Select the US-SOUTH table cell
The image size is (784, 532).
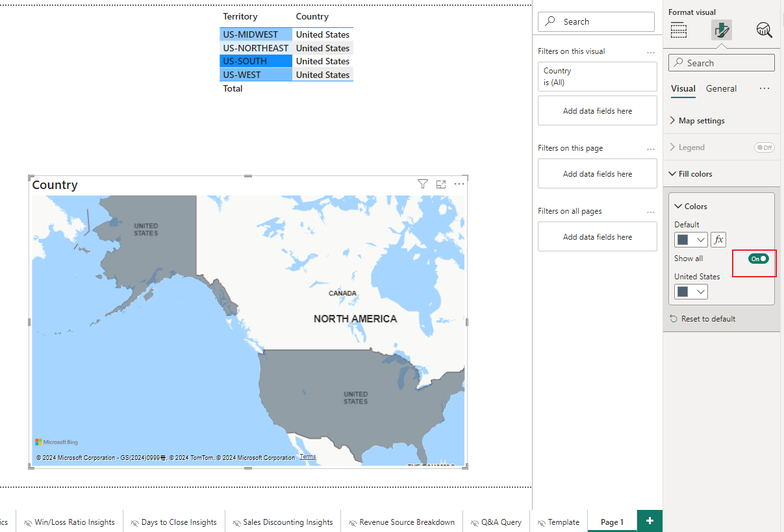point(256,61)
